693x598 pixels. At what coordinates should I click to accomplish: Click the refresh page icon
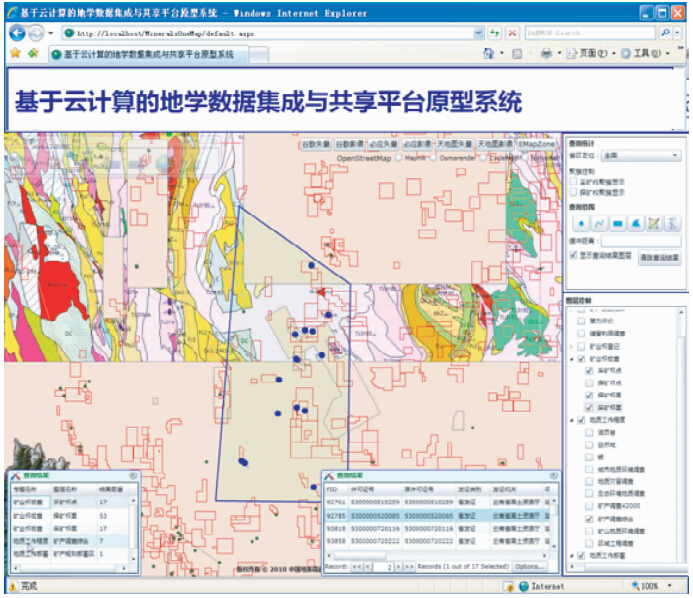click(x=495, y=33)
